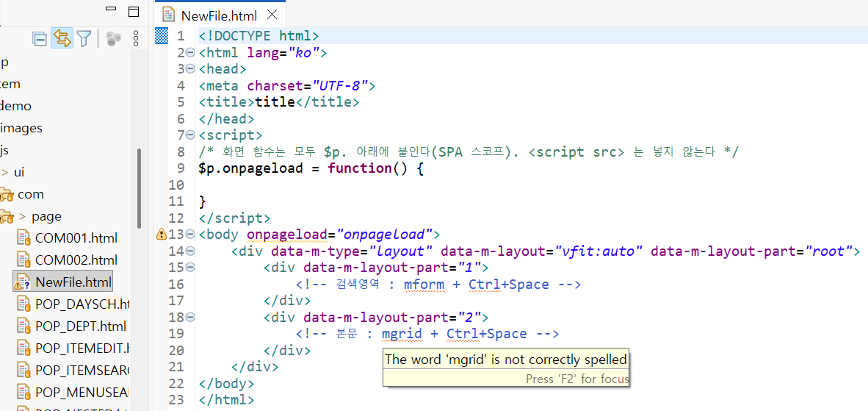Click underlined word 'mgrid' on line 19
This screenshot has width=868, height=411.
[402, 334]
